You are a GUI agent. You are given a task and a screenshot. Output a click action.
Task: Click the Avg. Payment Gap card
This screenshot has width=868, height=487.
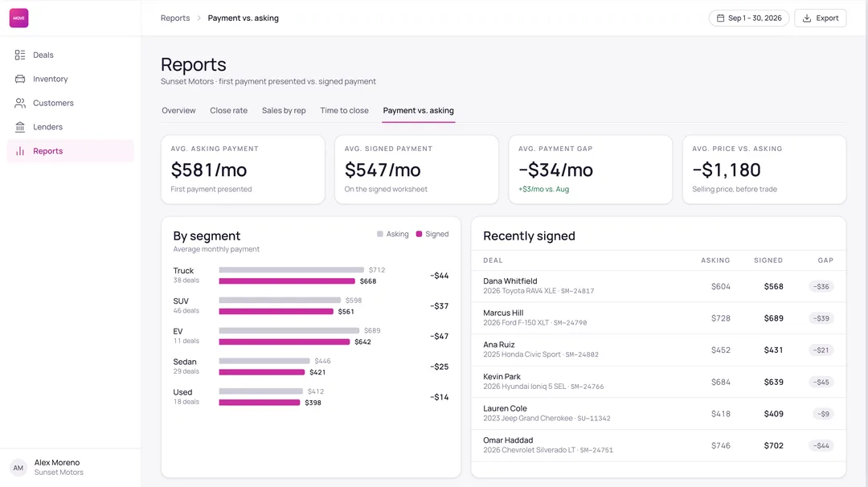pyautogui.click(x=591, y=170)
